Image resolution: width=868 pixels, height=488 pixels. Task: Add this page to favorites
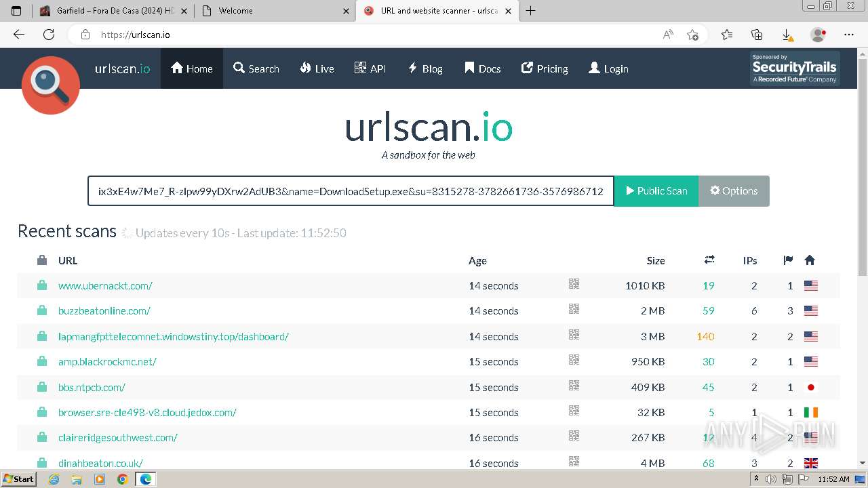pos(692,35)
